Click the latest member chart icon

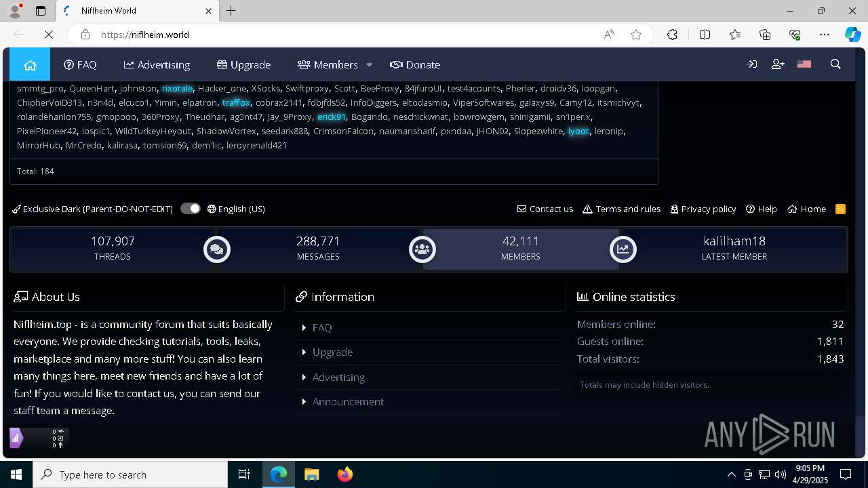pos(623,249)
